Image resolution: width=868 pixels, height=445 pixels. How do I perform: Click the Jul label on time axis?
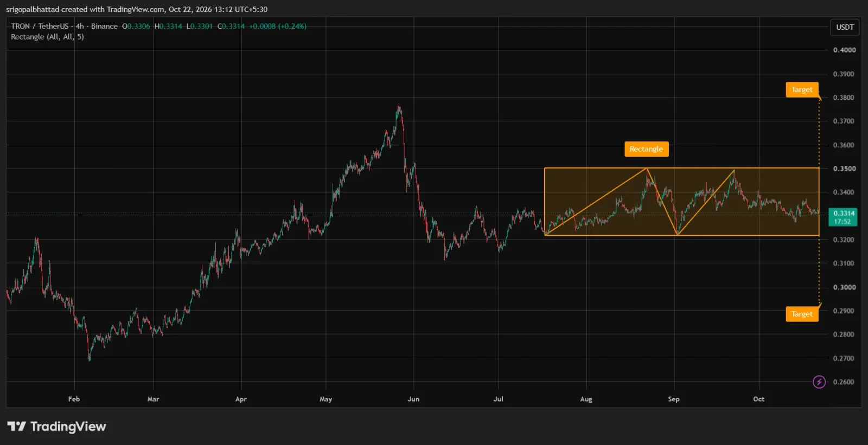[x=498, y=399]
